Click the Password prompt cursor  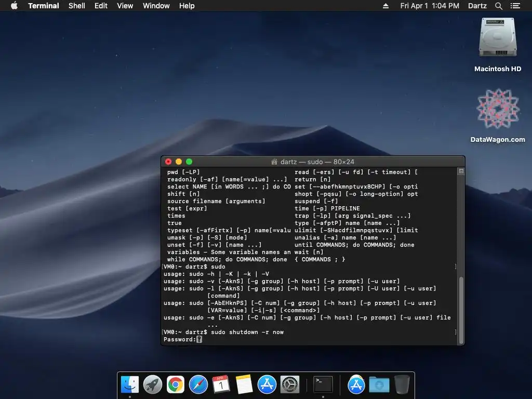tap(199, 339)
